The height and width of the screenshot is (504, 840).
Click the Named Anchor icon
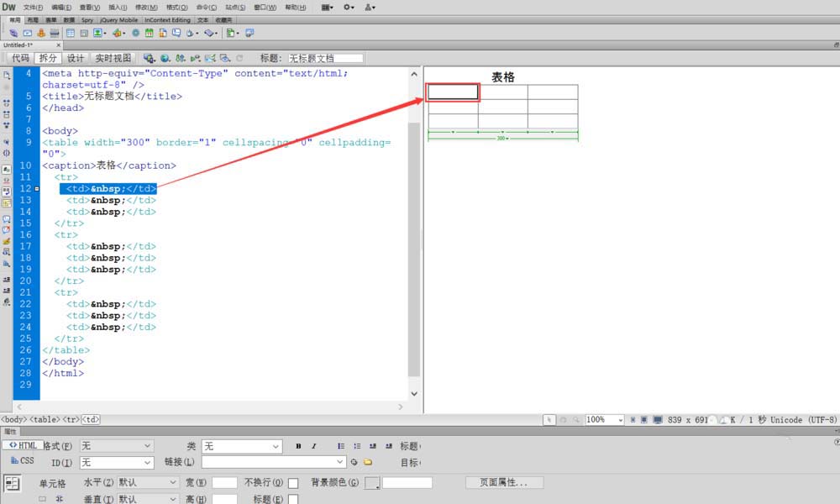click(x=40, y=33)
